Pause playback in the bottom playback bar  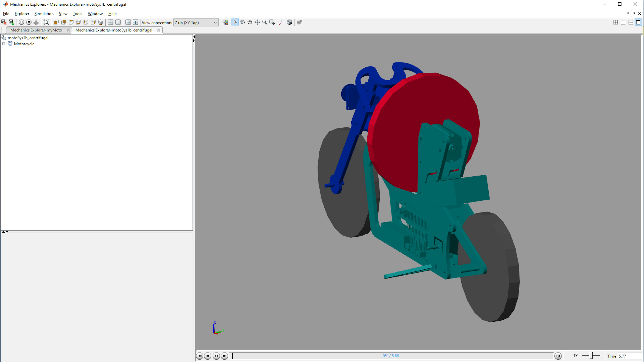(x=216, y=356)
